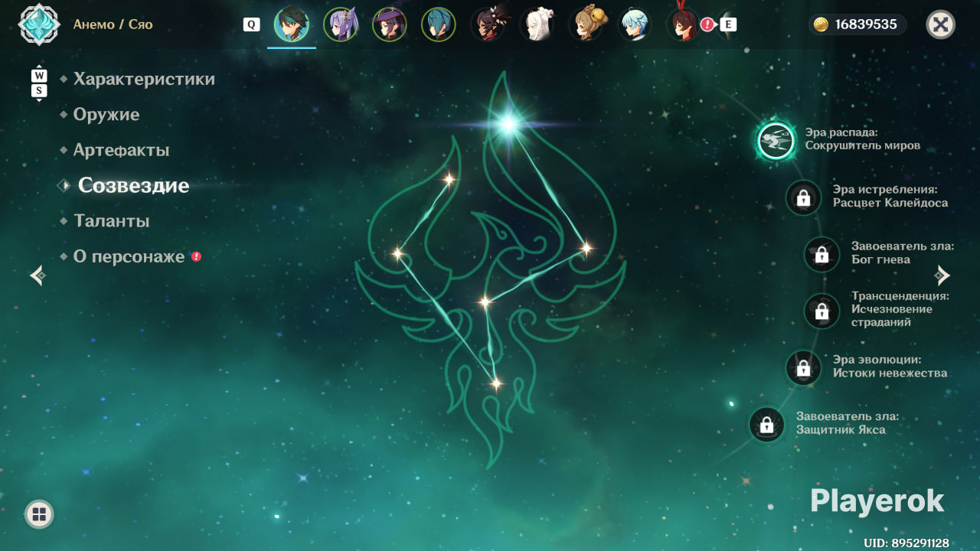Select the Созвездие menu item

pyautogui.click(x=133, y=185)
